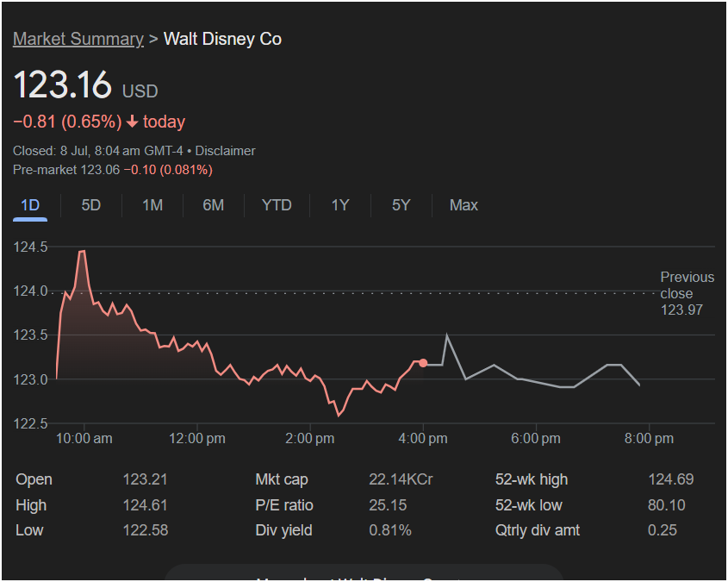Select the Max range tab
The image size is (728, 582).
click(x=464, y=205)
